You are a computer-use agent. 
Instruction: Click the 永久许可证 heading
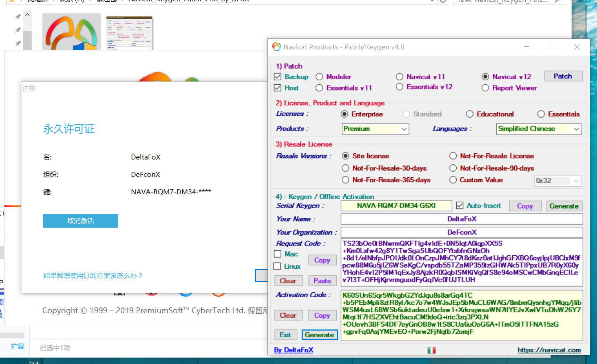coord(69,129)
